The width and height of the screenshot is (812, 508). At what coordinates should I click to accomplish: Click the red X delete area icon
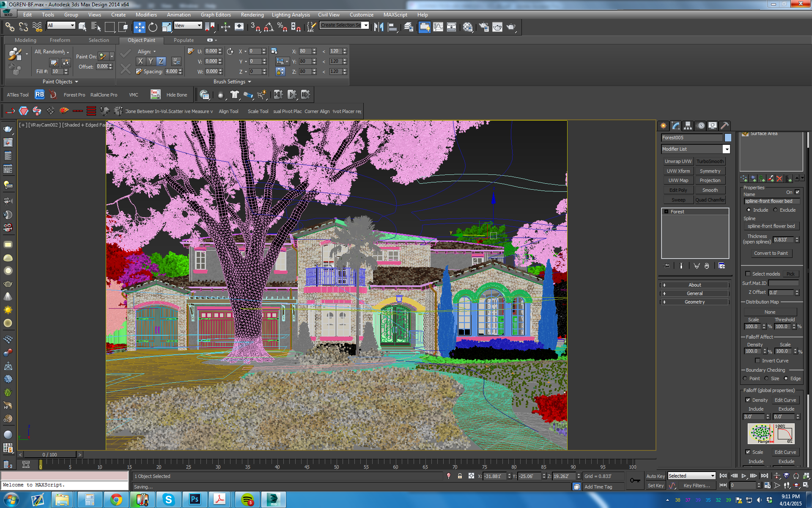click(779, 179)
